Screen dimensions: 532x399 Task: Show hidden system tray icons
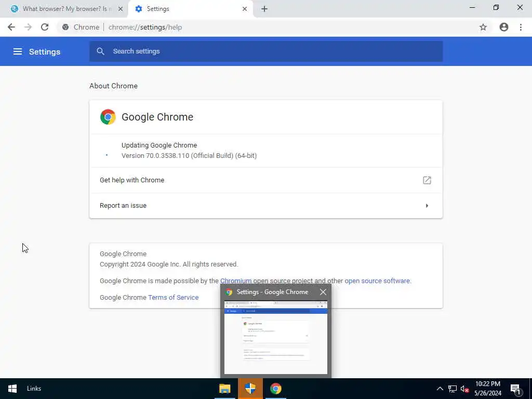(440, 389)
